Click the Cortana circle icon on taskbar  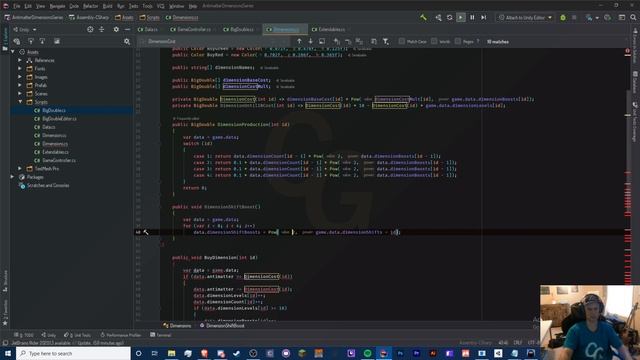click(138, 353)
